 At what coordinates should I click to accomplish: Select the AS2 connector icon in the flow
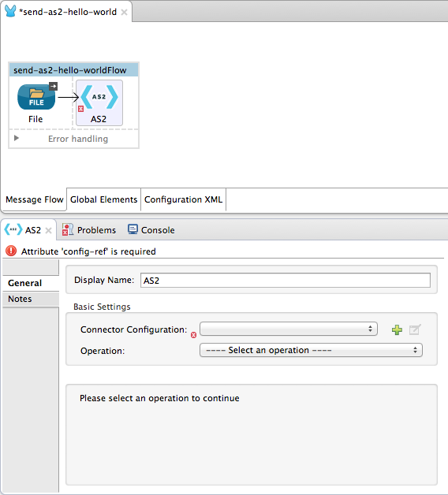click(99, 97)
